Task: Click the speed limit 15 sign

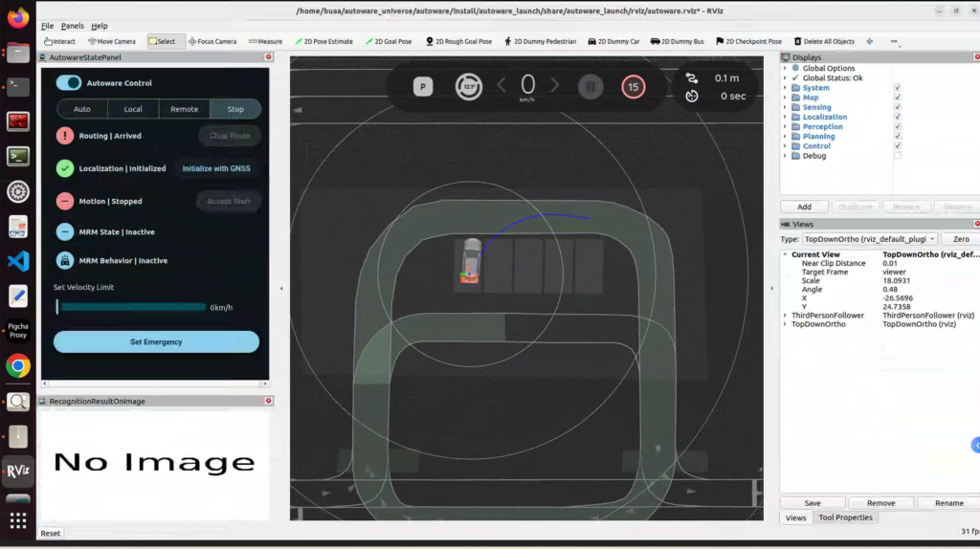Action: 634,87
